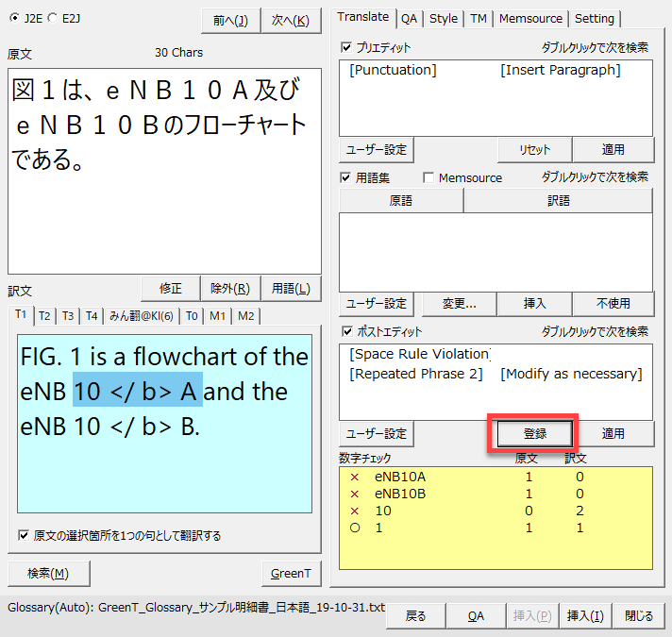
Task: Toggle the プリエディット checkbox
Action: click(x=346, y=47)
